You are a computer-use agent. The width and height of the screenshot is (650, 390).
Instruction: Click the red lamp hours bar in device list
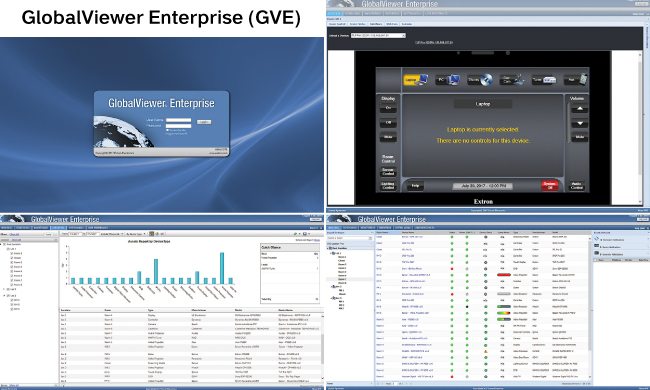click(504, 275)
